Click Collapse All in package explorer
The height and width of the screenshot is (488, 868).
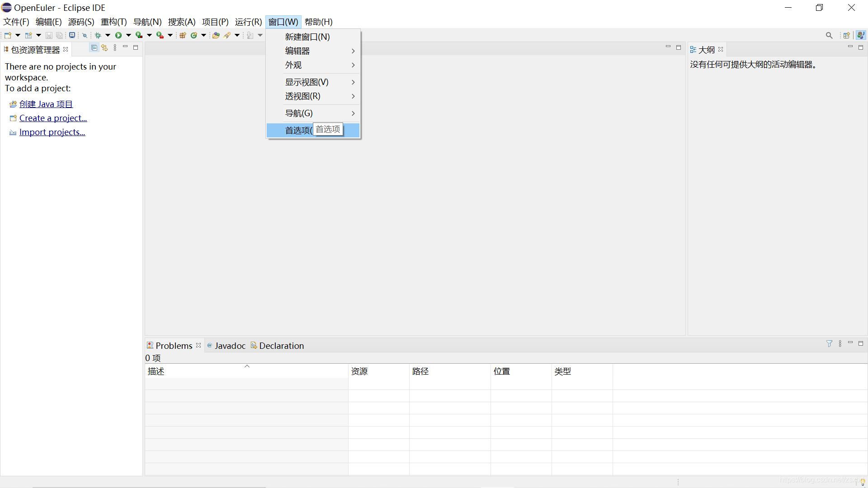click(94, 48)
